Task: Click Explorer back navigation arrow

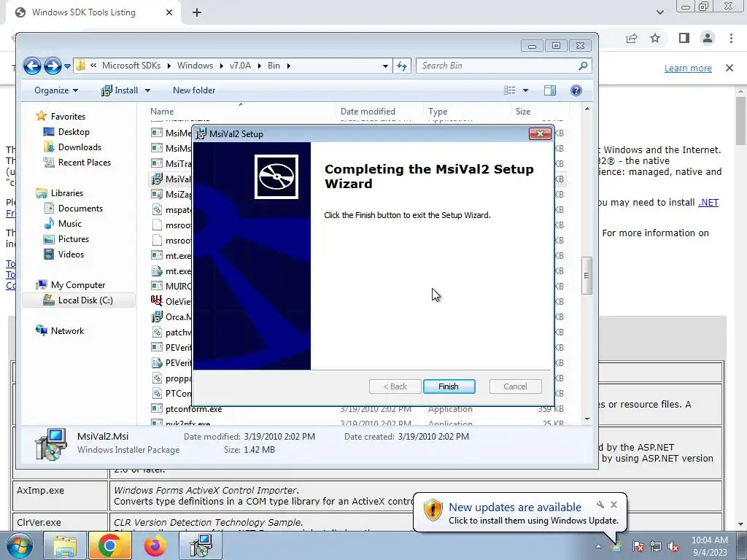Action: [x=32, y=66]
